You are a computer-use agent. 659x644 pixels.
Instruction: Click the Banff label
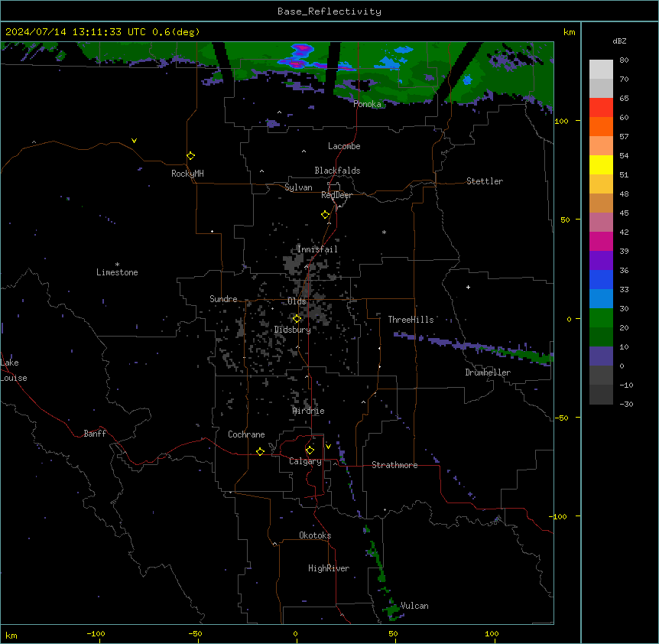coord(95,434)
